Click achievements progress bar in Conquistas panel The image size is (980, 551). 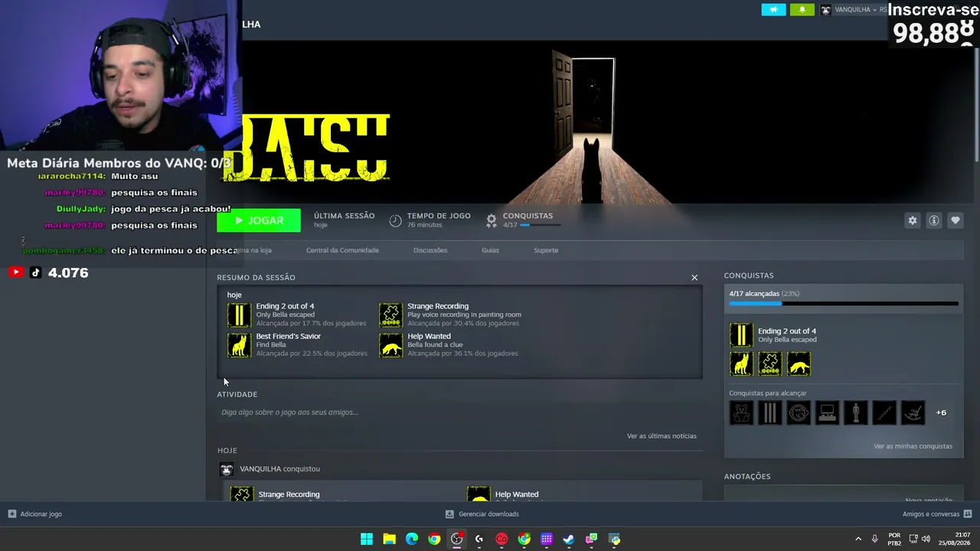click(844, 304)
